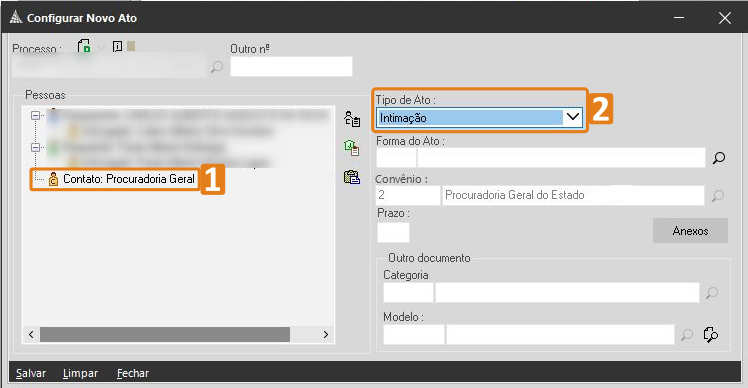Click the green shield clipboard icon beside Pessoas
This screenshot has height=388, width=748.
[x=352, y=148]
